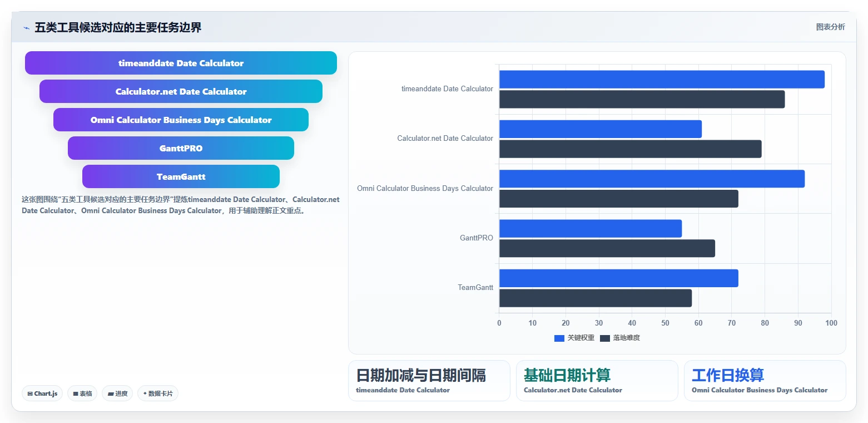This screenshot has width=868, height=423.
Task: Select the Calculator.net Date Calculator funnel bar
Action: (x=181, y=91)
